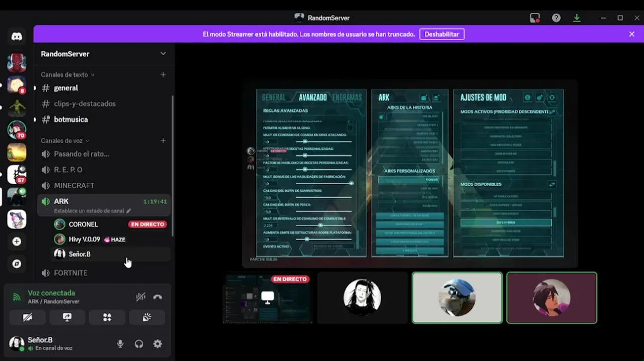644x361 pixels.
Task: Share your screen button
Action: (67, 317)
